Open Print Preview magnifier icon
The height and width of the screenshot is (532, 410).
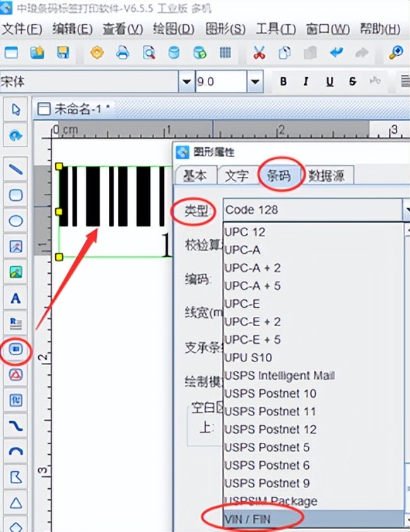click(x=148, y=52)
